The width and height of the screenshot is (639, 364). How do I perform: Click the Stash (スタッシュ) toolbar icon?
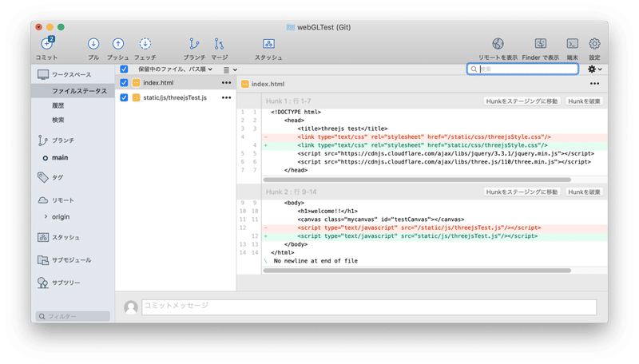[x=268, y=44]
